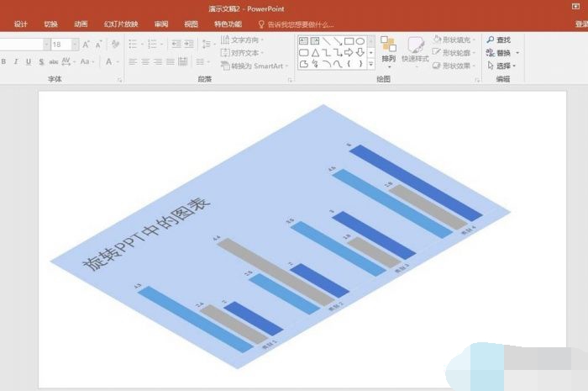Toggle italic formatting
This screenshot has width=588, height=391.
pyautogui.click(x=16, y=61)
